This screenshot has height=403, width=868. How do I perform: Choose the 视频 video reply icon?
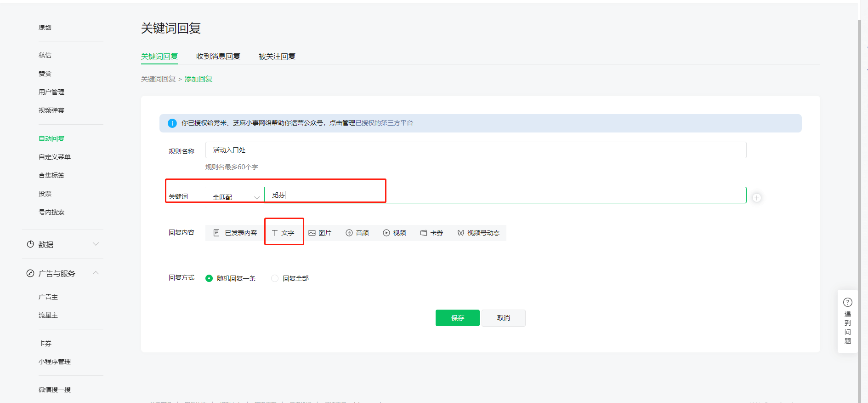click(x=386, y=233)
